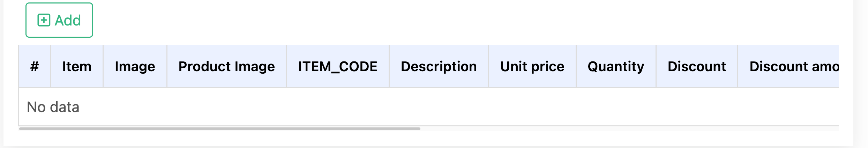Click divider between ITEM_CODE and Description headers
868x148 pixels.
[389, 66]
